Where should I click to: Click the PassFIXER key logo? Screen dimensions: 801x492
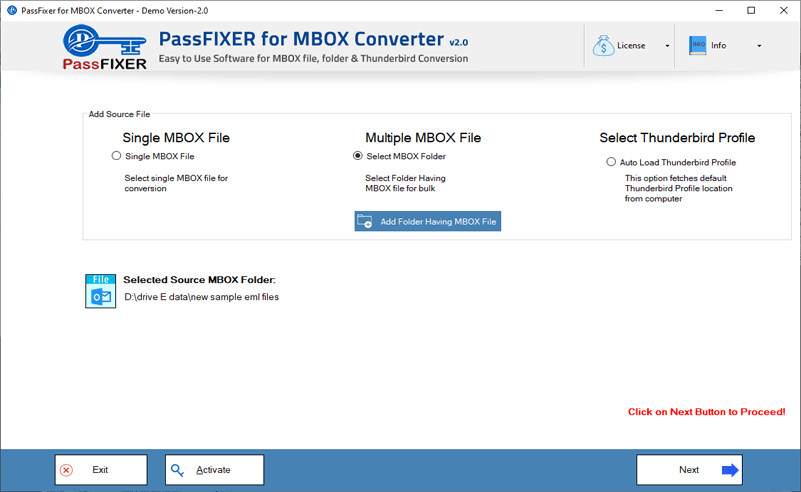[105, 47]
